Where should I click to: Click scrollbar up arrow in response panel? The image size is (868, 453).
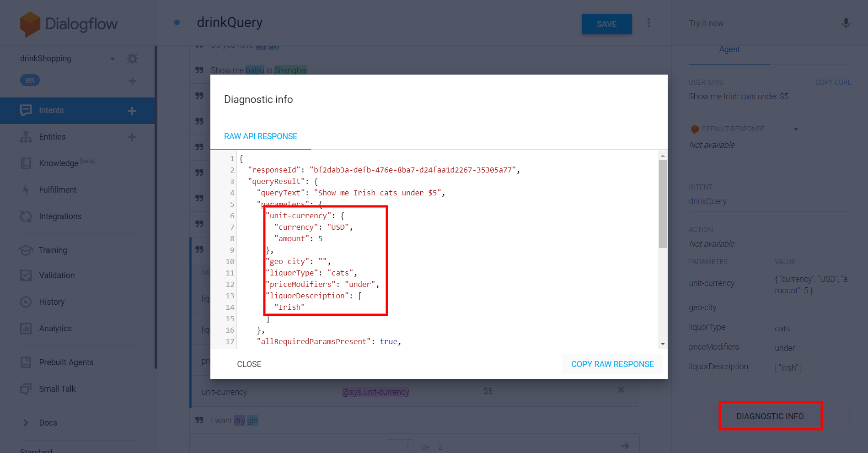pyautogui.click(x=663, y=156)
